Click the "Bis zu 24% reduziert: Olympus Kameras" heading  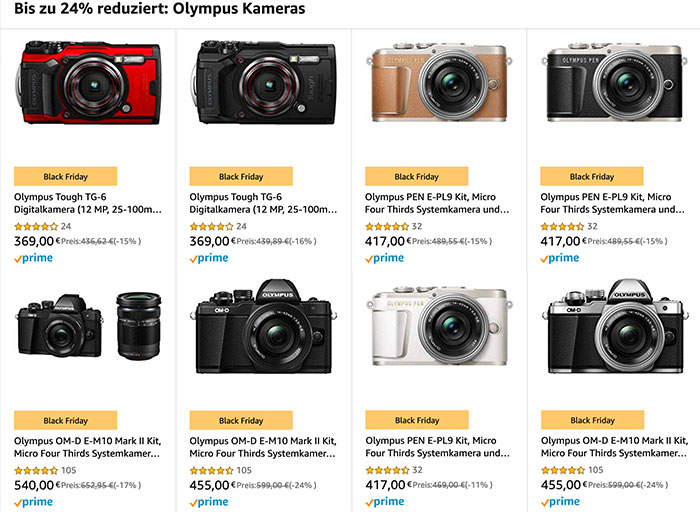[x=160, y=9]
